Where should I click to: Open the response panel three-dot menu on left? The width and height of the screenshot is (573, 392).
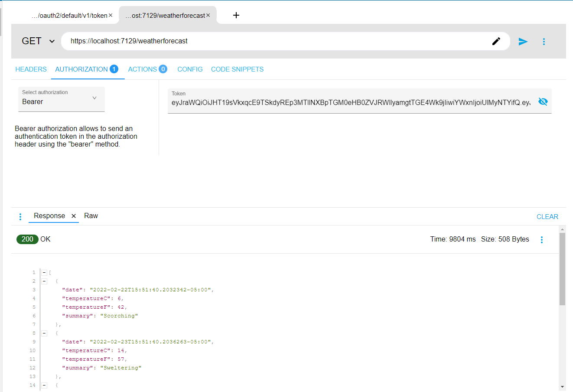tap(20, 217)
